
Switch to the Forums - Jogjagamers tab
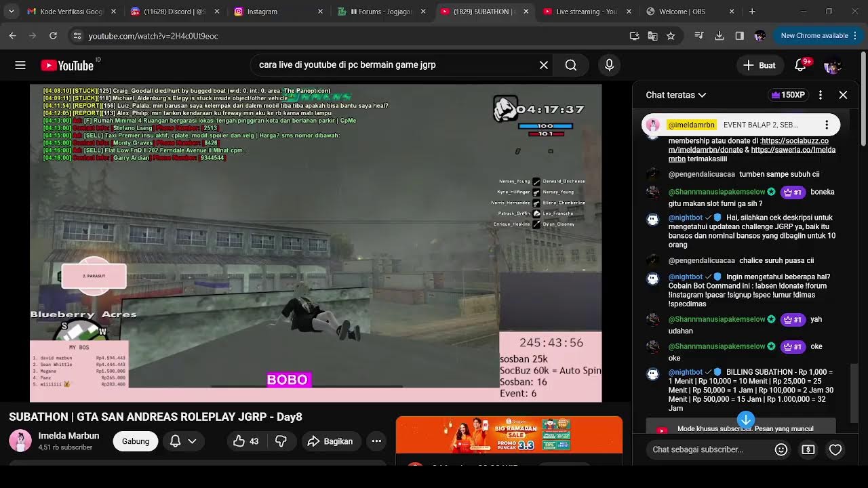pyautogui.click(x=380, y=12)
